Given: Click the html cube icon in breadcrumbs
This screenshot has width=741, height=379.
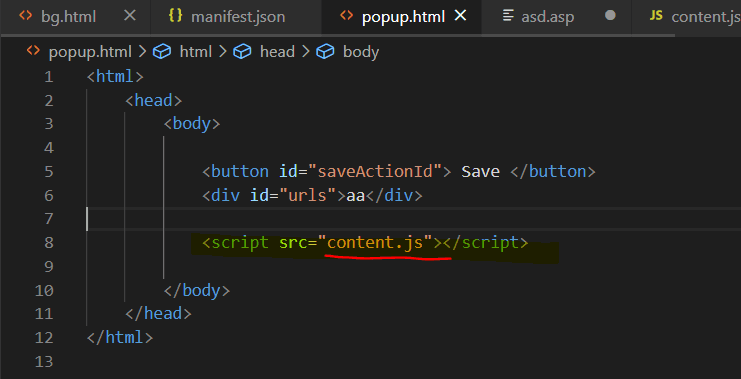Looking at the screenshot, I should tap(162, 52).
